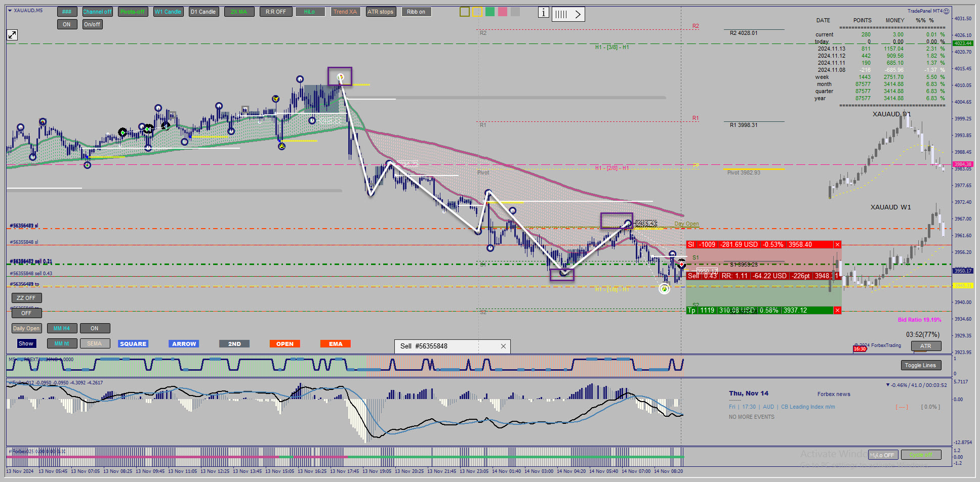
Task: Click the ATR stops button
Action: [381, 12]
